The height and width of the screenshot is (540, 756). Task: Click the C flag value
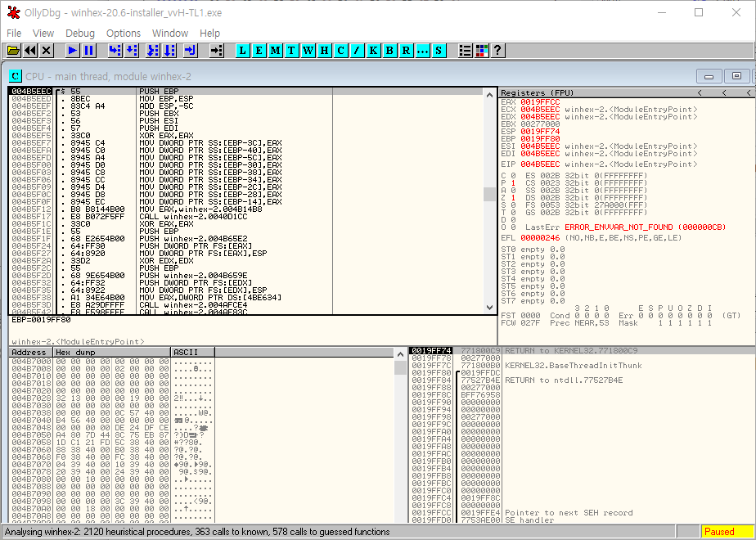pyautogui.click(x=513, y=175)
